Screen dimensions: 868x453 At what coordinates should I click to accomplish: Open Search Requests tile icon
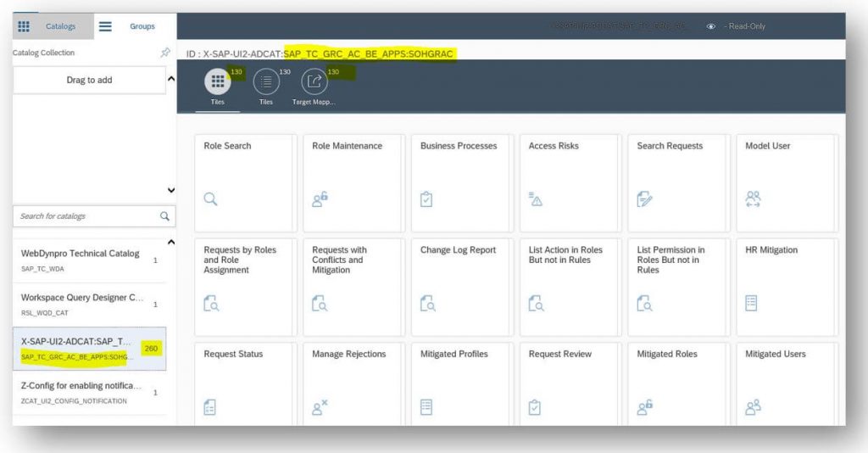coord(644,199)
